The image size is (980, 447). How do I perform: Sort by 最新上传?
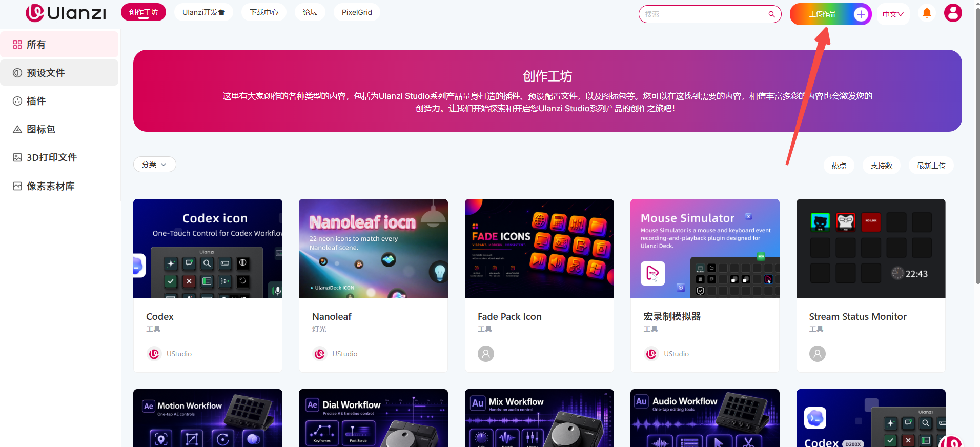(931, 166)
